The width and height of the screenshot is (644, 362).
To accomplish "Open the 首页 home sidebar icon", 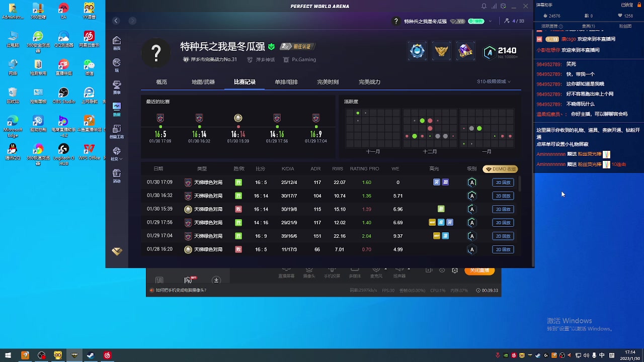I will (x=117, y=43).
